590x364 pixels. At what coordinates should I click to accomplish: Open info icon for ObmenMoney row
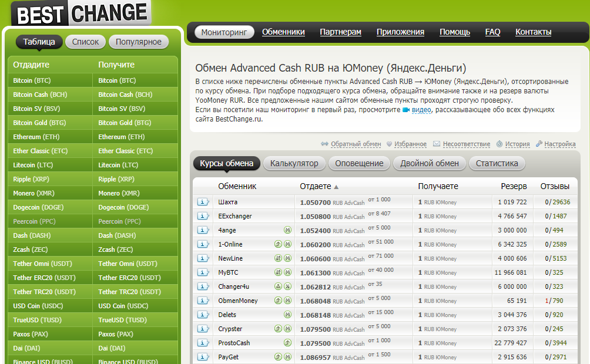click(x=203, y=301)
